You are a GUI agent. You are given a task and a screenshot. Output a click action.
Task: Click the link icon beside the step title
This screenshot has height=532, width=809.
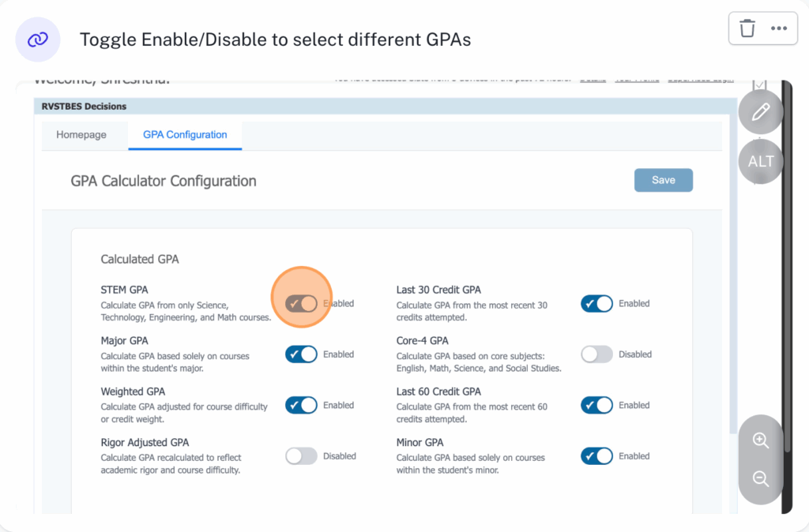(x=38, y=39)
